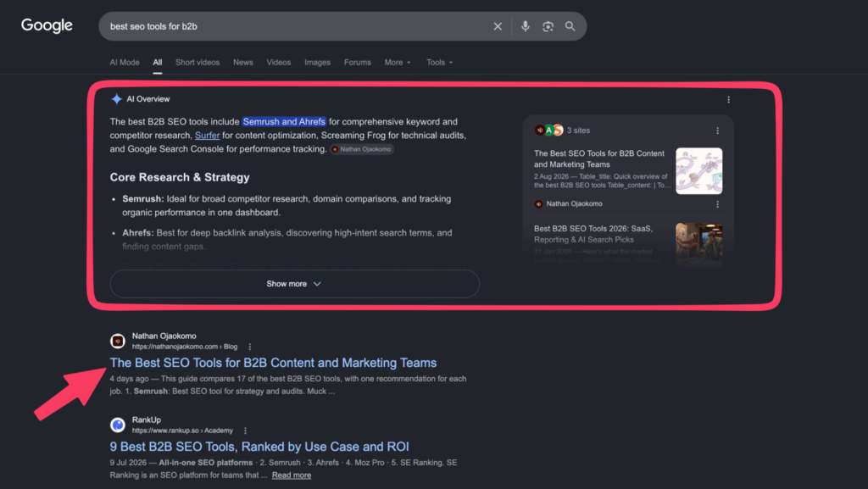Viewport: 868px width, 489px height.
Task: Click the Google logo
Action: pos(47,25)
